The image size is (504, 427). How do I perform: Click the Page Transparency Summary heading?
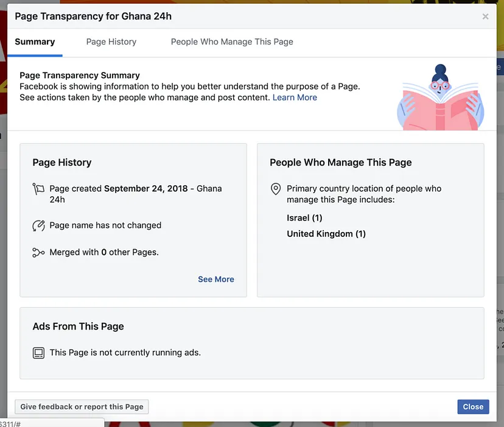80,76
